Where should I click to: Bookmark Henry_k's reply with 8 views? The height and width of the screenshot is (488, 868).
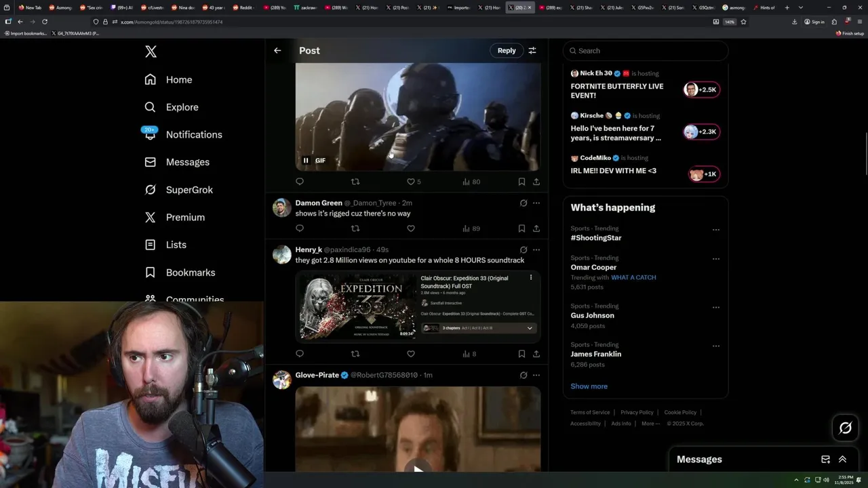[x=521, y=354]
